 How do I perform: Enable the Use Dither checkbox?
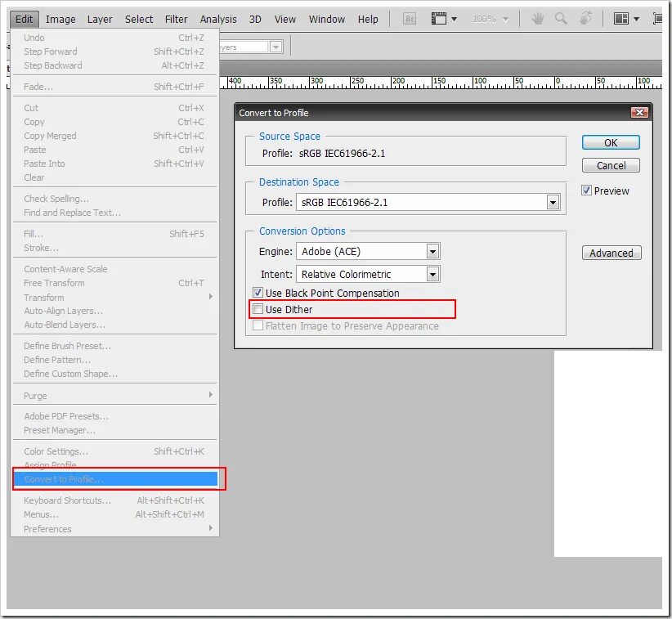(x=258, y=309)
